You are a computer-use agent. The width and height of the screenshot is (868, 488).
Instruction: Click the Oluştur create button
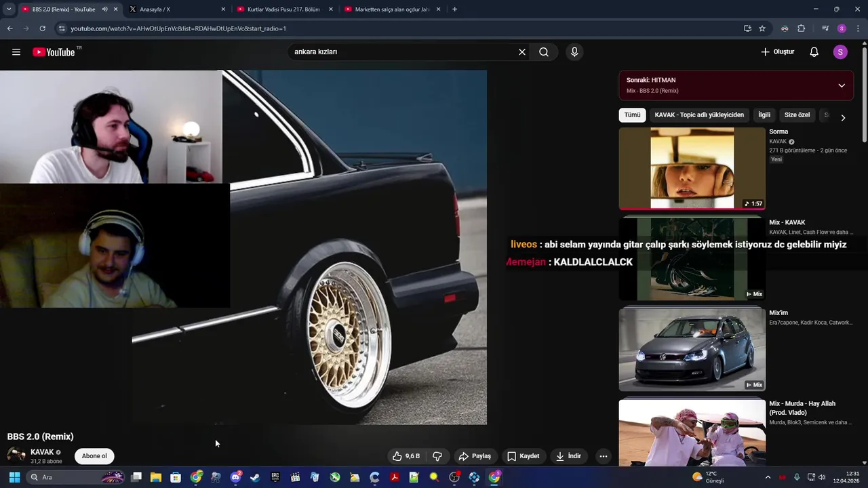point(777,52)
